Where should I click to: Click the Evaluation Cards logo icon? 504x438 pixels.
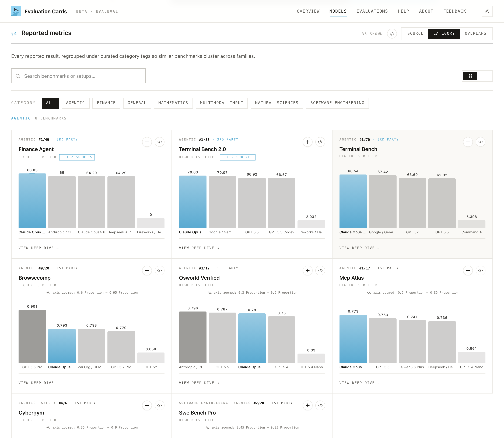16,11
